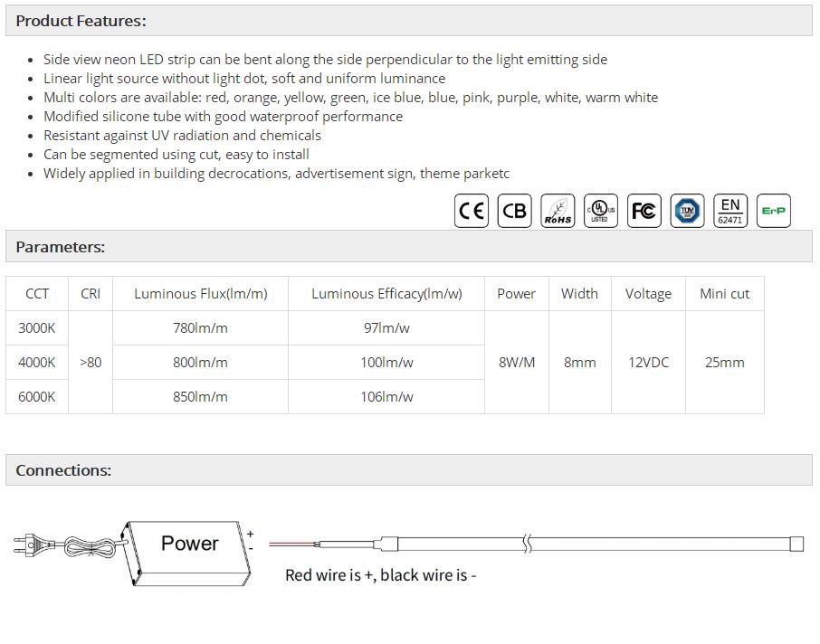The image size is (820, 644).
Task: Click the Parameters section header
Action: coord(61,247)
